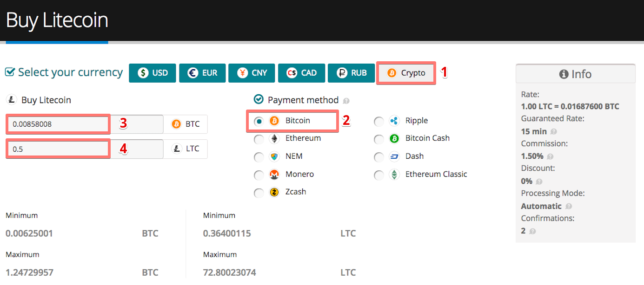Screen dimensions: 644x285
Task: Select RUB currency button
Action: (x=351, y=73)
